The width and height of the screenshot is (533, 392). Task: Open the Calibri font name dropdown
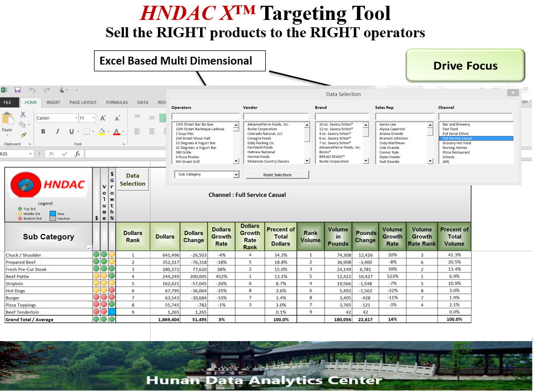pos(76,119)
